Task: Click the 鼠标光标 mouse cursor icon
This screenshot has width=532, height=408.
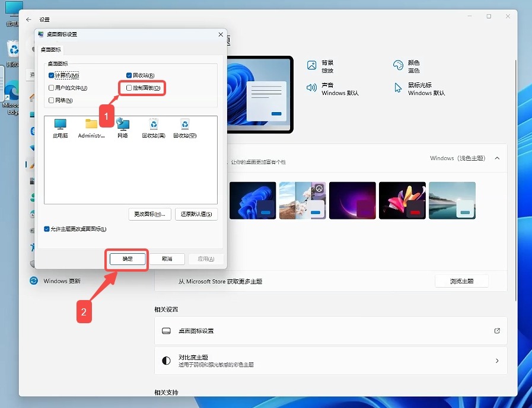Action: [x=398, y=88]
